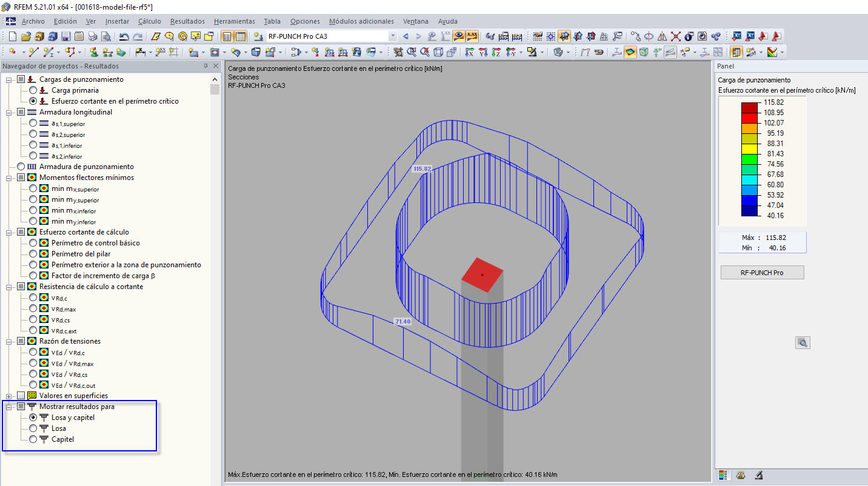
Task: Open the Resultados menu
Action: [187, 21]
